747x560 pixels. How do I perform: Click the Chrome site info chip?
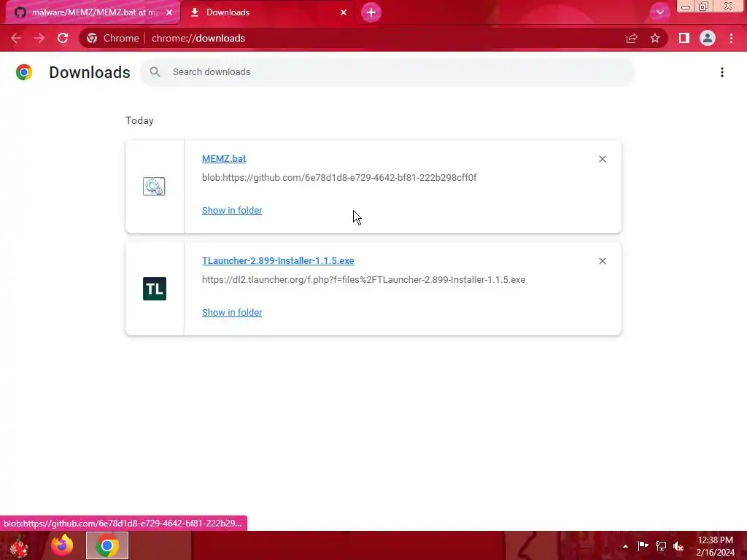point(113,38)
